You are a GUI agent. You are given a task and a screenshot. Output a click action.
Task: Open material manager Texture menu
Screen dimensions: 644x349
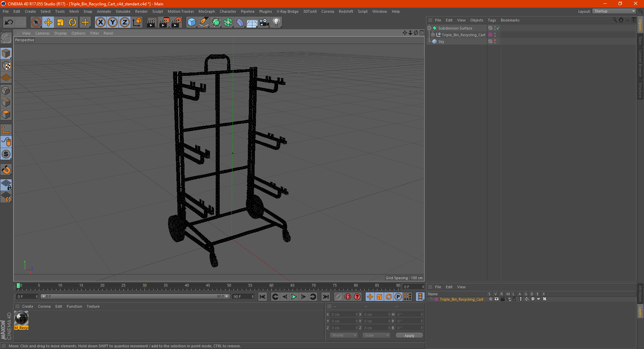coord(93,306)
